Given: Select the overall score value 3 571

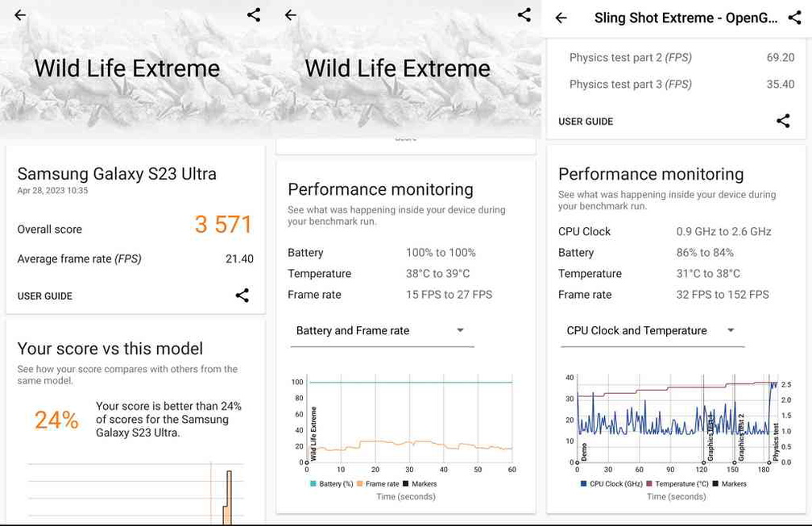Looking at the screenshot, I should tap(223, 225).
